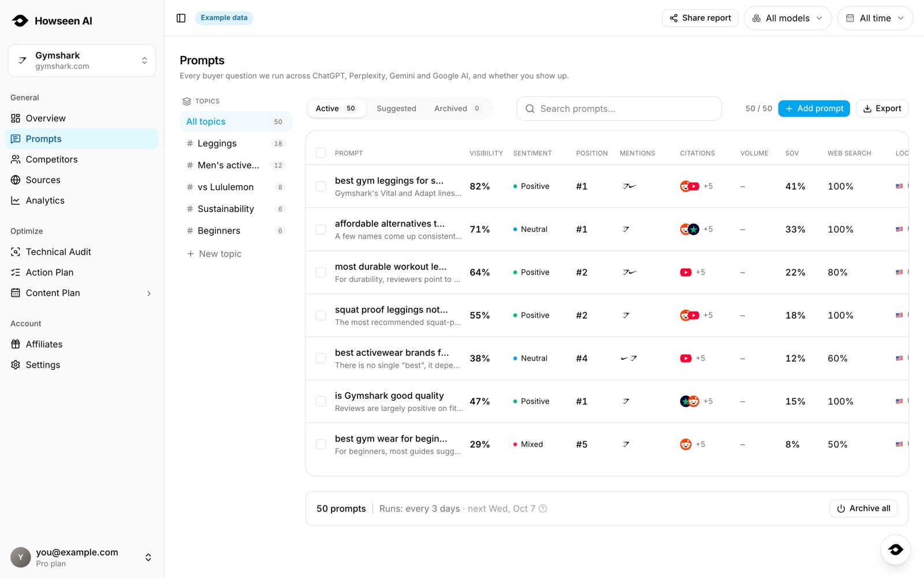
Task: Click the Topics layers icon
Action: [187, 101]
